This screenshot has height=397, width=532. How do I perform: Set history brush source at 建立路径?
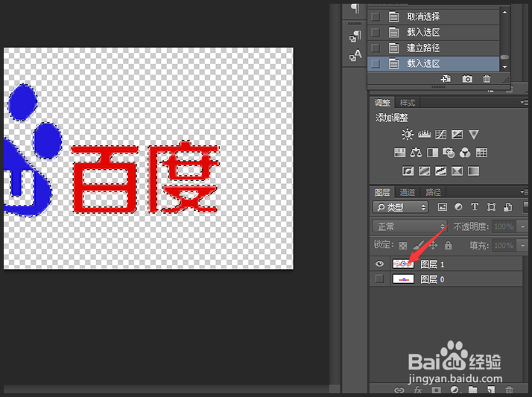pyautogui.click(x=376, y=48)
